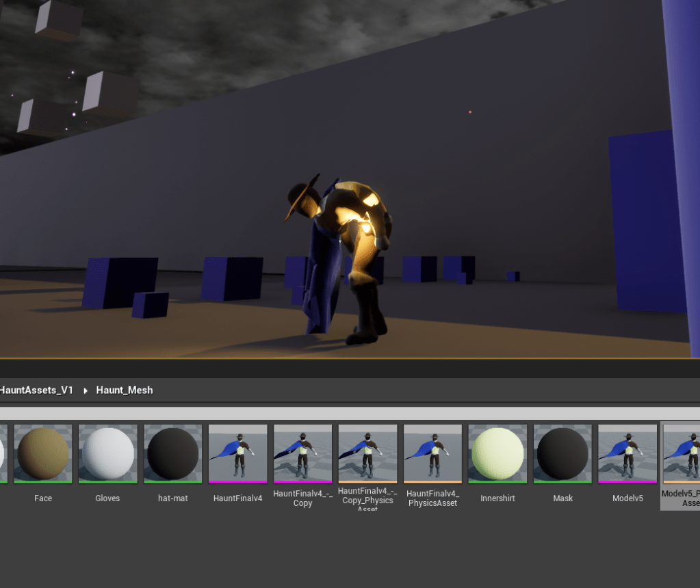Viewport: 700px width, 588px height.
Task: Expand the arrow between HauntAssets_V1 and Haunt_Mesh
Action: pyautogui.click(x=86, y=390)
